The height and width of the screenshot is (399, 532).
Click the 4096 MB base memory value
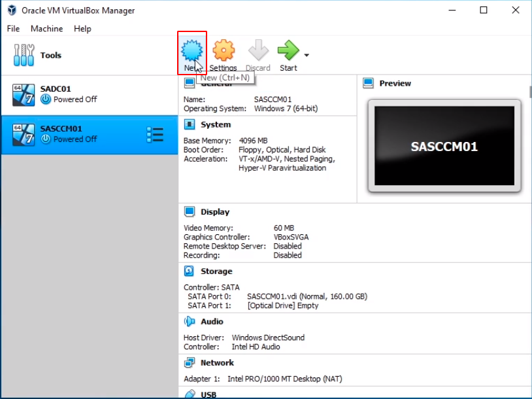253,141
